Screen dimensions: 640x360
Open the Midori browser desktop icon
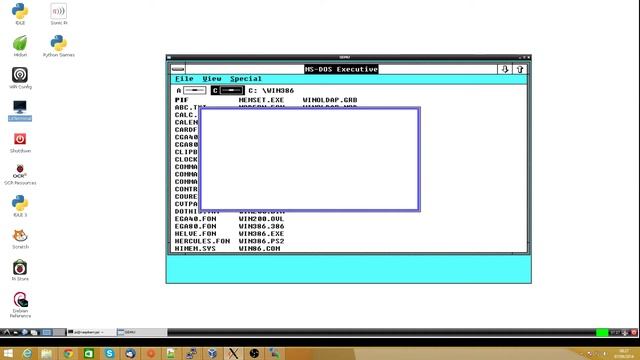20,46
